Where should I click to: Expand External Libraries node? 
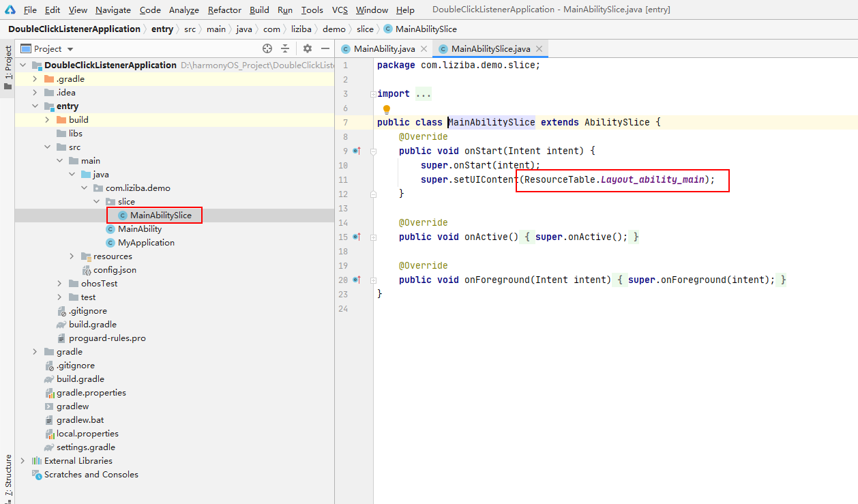[23, 461]
